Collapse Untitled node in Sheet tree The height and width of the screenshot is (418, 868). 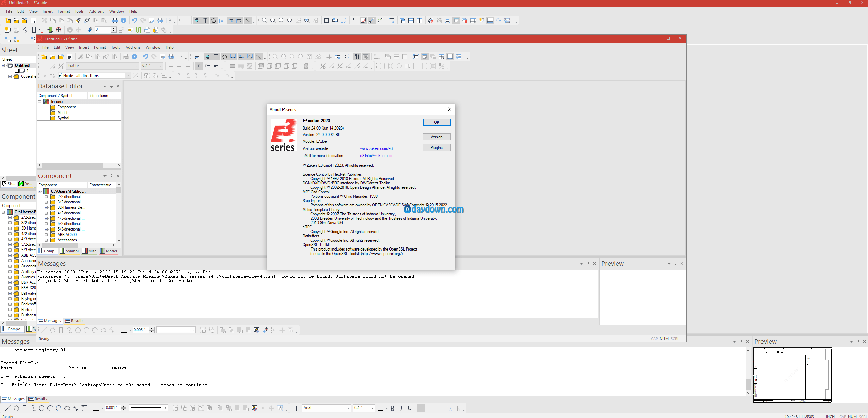pyautogui.click(x=3, y=65)
